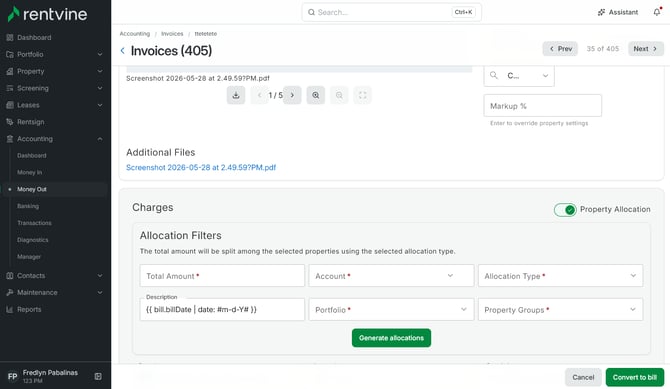Expand the Contacts menu chevron
Image resolution: width=670 pixels, height=389 pixels.
pos(100,276)
